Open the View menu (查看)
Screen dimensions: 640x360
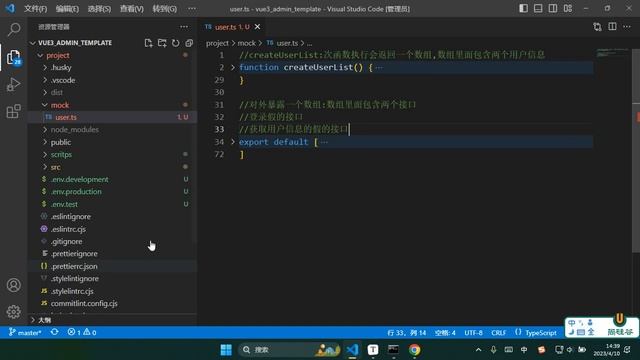(x=131, y=9)
